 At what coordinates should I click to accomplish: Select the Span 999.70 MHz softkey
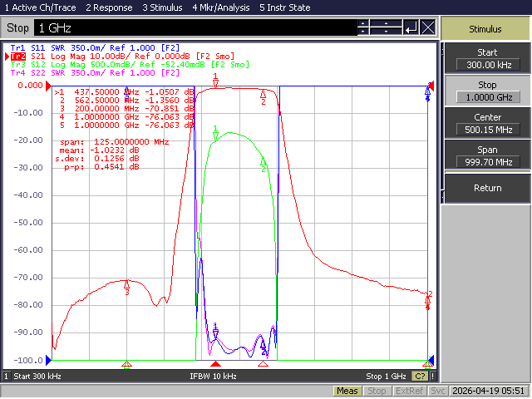point(487,155)
